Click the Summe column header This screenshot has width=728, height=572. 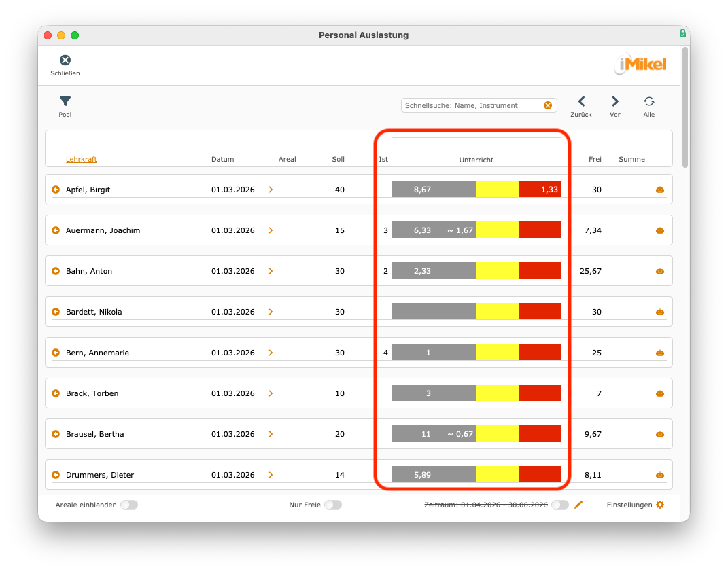(x=631, y=159)
